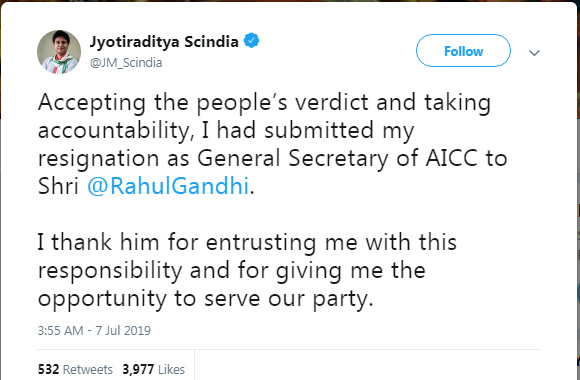The width and height of the screenshot is (580, 380).
Task: Open the 3:55 AM - 7 Jul 2019 timestamp
Action: pos(94,330)
